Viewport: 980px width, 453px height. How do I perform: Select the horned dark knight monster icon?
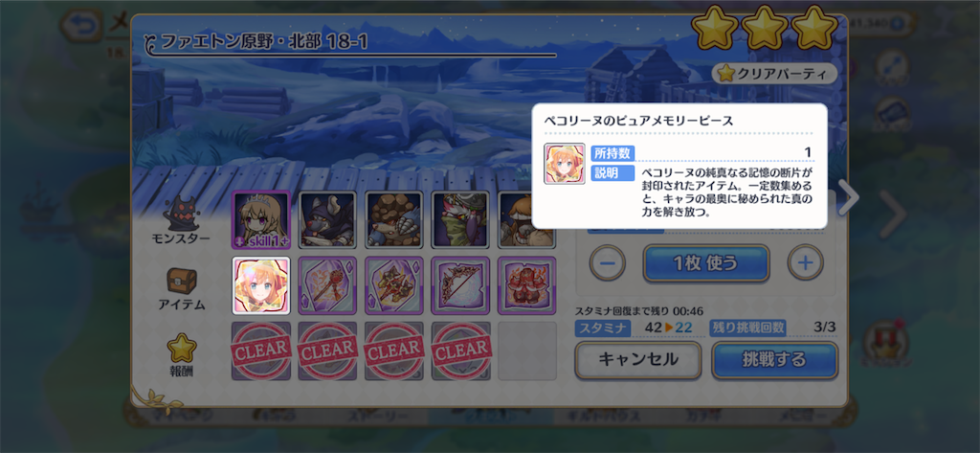tap(327, 219)
